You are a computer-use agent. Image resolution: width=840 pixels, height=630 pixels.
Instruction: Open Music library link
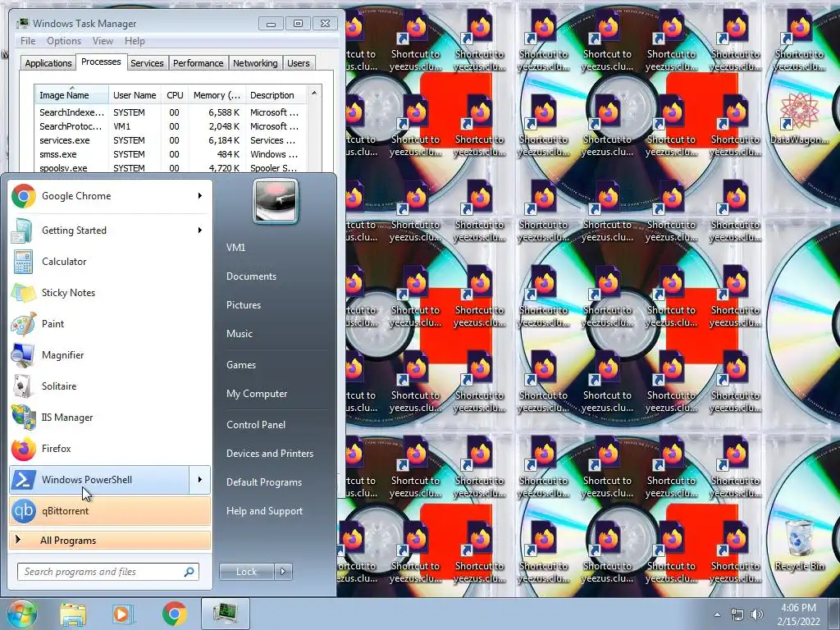[239, 334]
